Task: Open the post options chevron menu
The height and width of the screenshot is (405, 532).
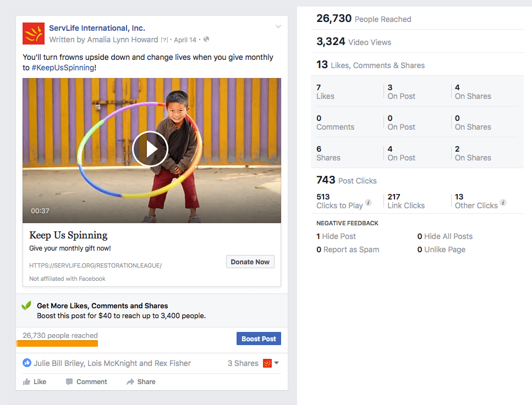Action: [x=278, y=27]
